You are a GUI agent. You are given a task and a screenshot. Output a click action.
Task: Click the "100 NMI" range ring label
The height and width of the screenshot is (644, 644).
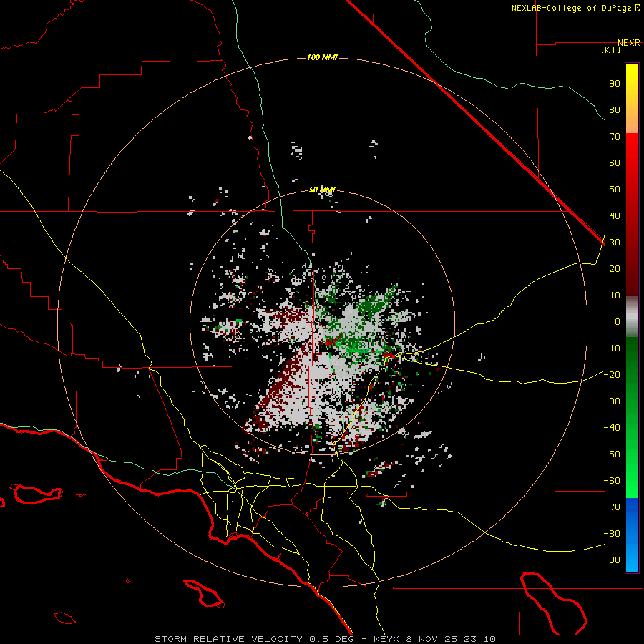(x=322, y=57)
